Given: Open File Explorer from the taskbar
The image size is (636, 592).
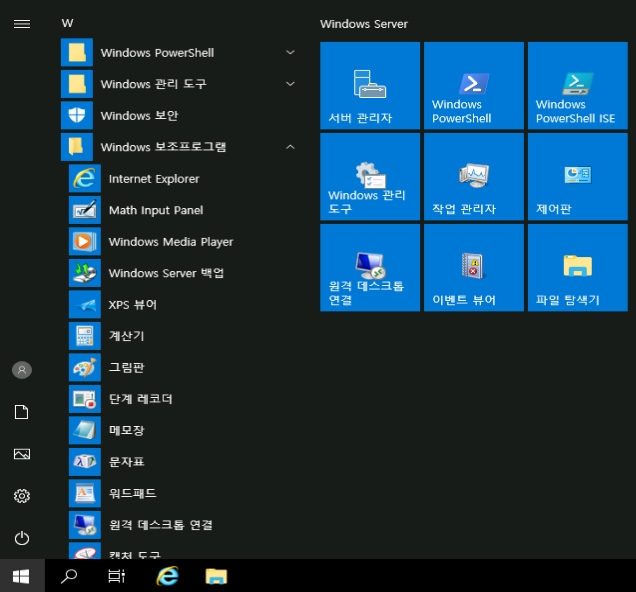Looking at the screenshot, I should click(216, 576).
